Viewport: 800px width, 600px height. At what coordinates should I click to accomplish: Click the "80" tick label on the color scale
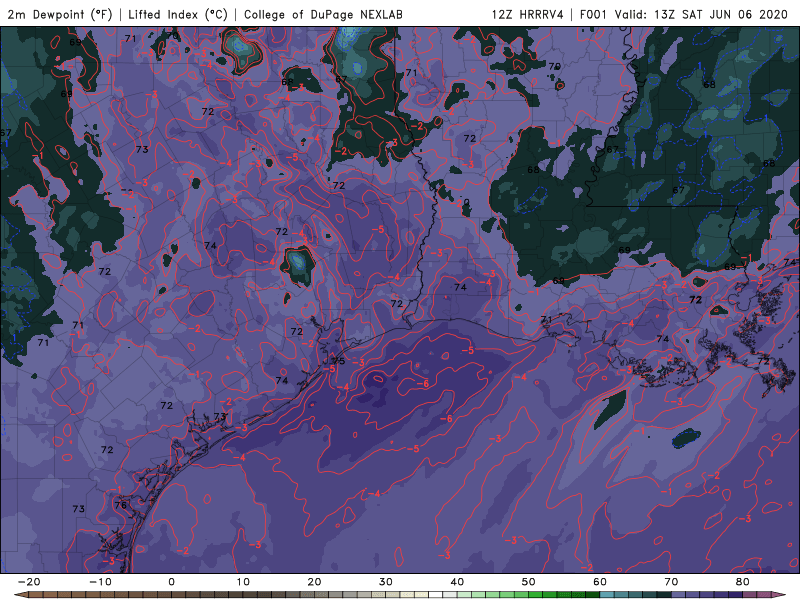point(743,582)
